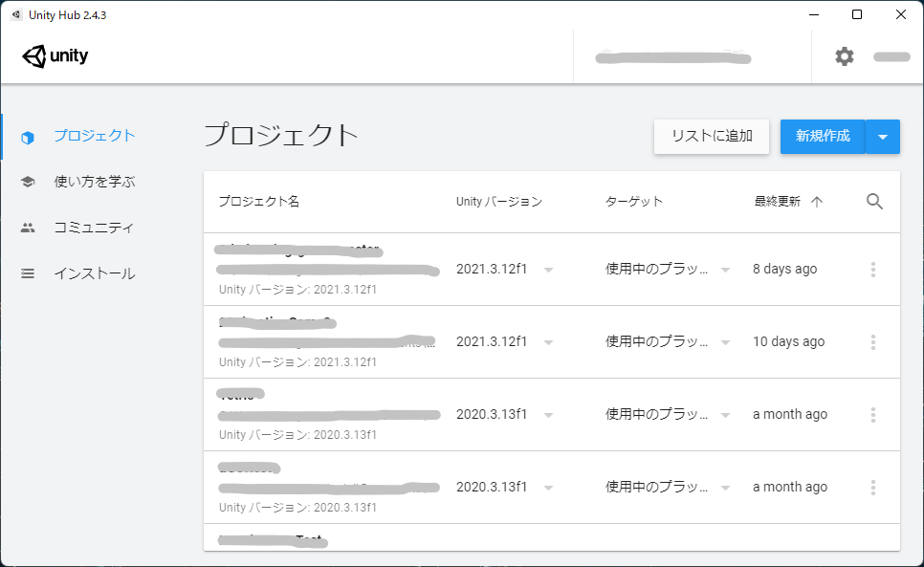This screenshot has height=567, width=924.
Task: Close the Unity Hub window
Action: [900, 14]
